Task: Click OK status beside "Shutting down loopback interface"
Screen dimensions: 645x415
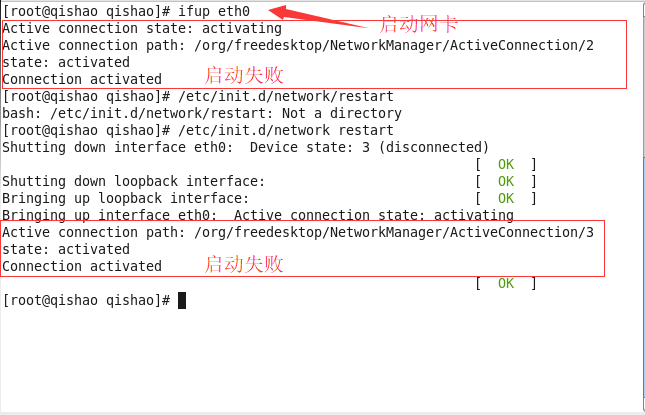Action: coord(505,181)
